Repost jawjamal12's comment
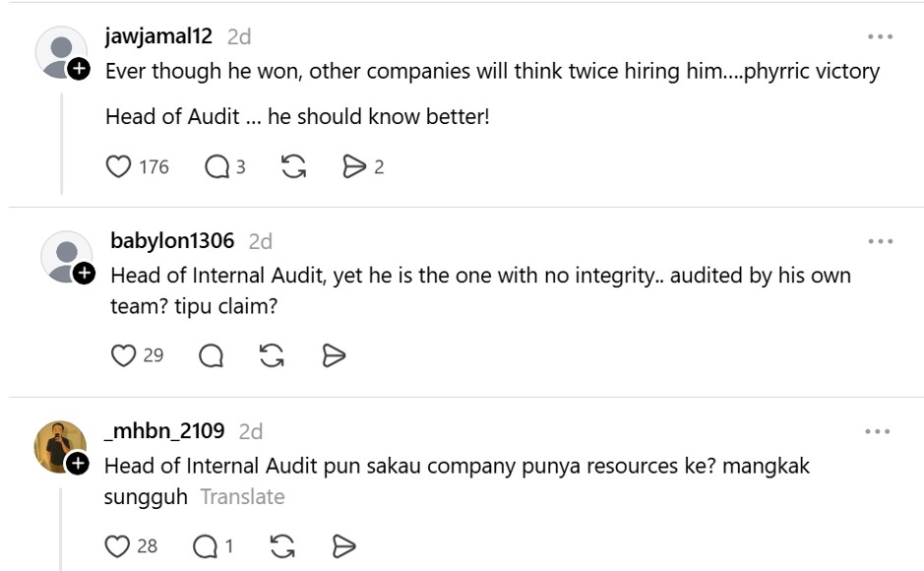The image size is (924, 571). (x=293, y=166)
